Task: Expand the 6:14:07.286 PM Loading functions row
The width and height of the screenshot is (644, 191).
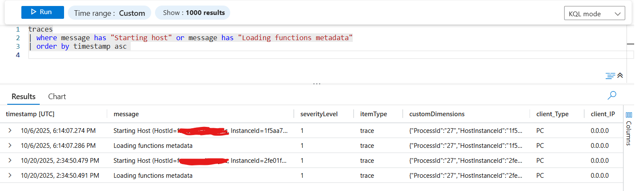Action: pos(10,146)
